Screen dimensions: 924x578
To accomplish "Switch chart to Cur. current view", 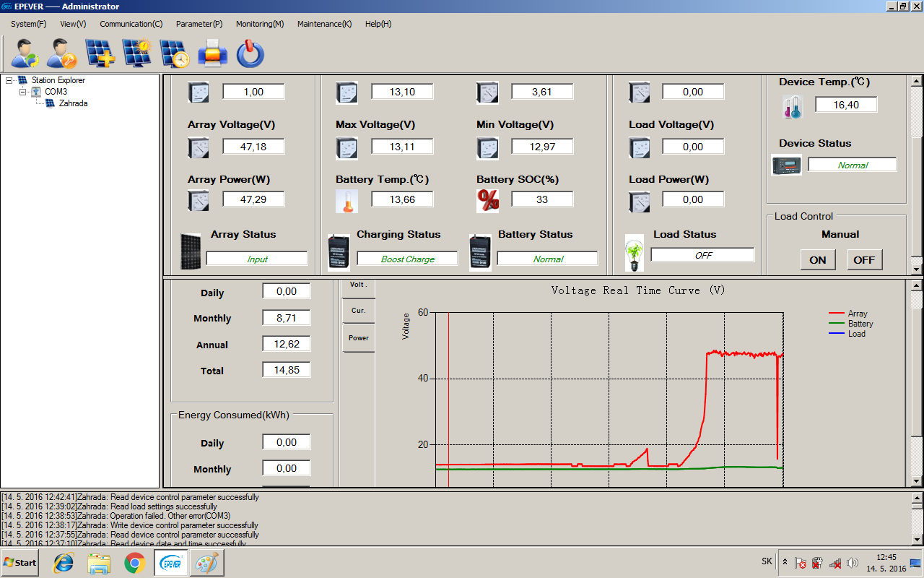I will pyautogui.click(x=358, y=311).
